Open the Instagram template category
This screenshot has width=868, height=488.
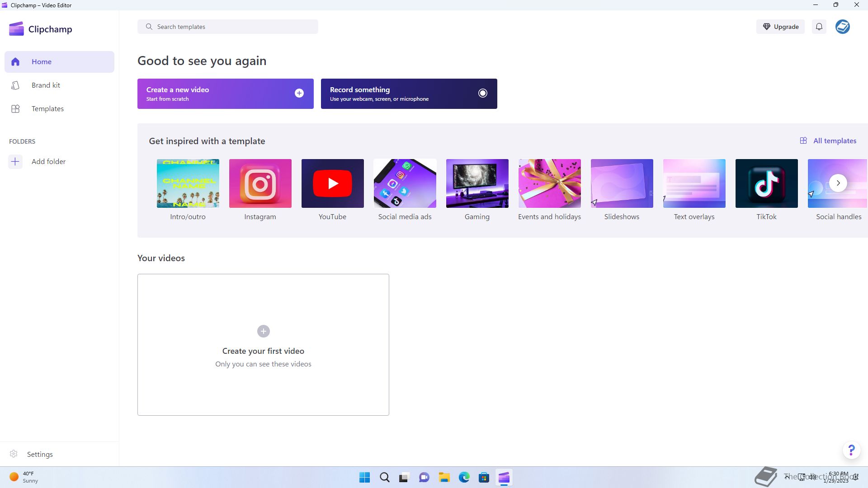tap(260, 183)
